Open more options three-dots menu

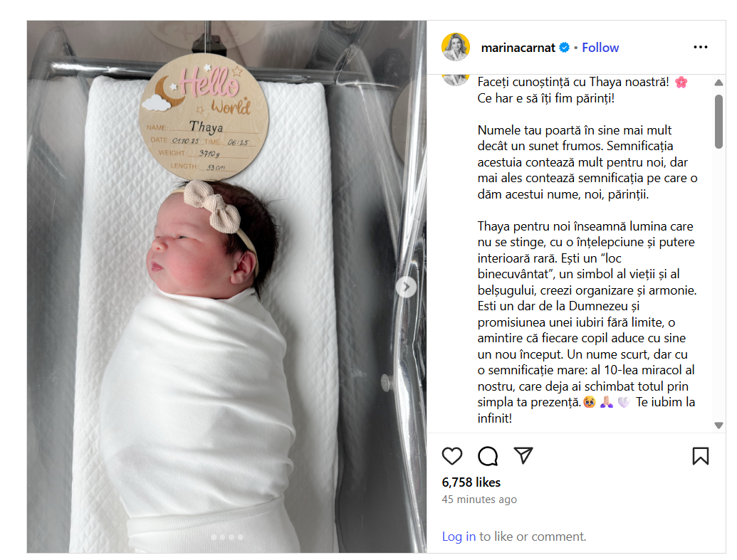pos(701,47)
